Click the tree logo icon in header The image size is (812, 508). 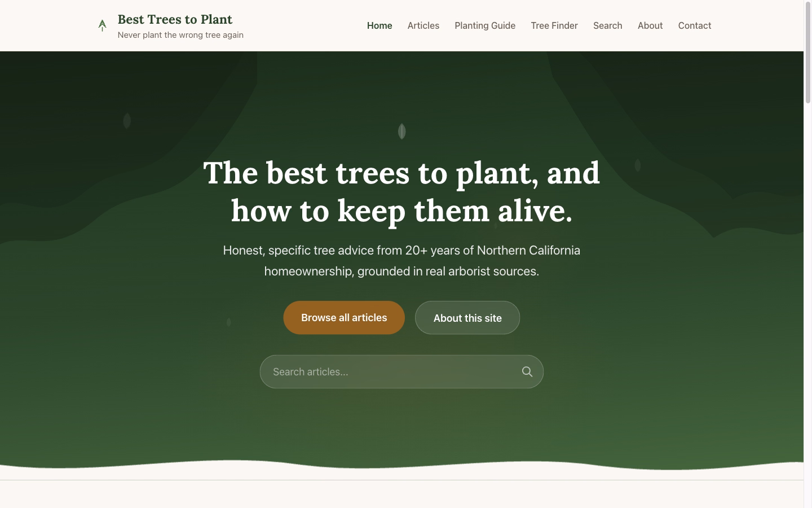(x=102, y=25)
